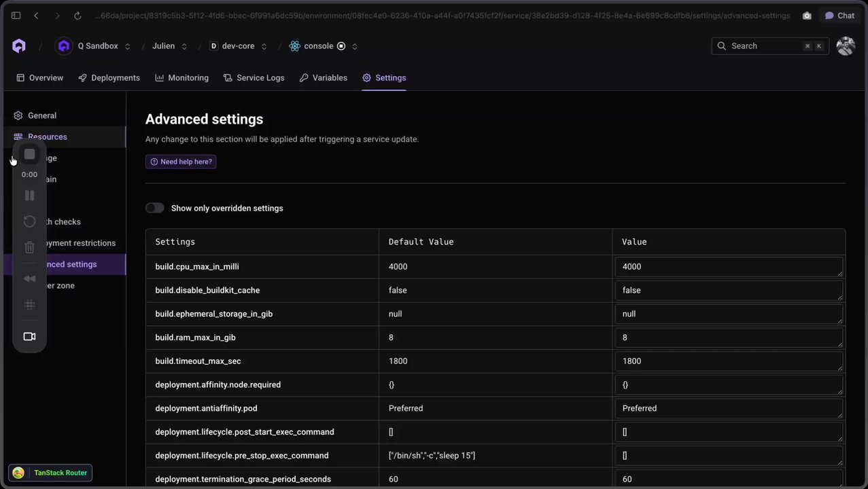Edit the build.cpu_max_in_milli value field
The height and width of the screenshot is (489, 868).
tap(728, 267)
